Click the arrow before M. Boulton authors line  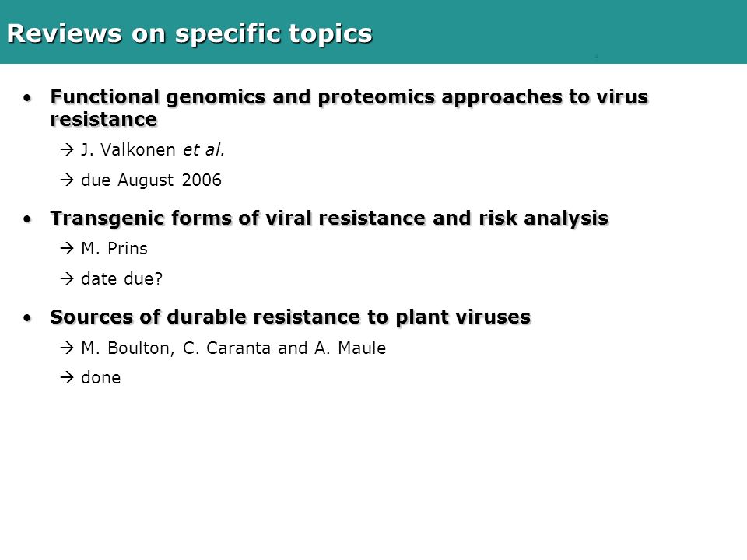67,348
